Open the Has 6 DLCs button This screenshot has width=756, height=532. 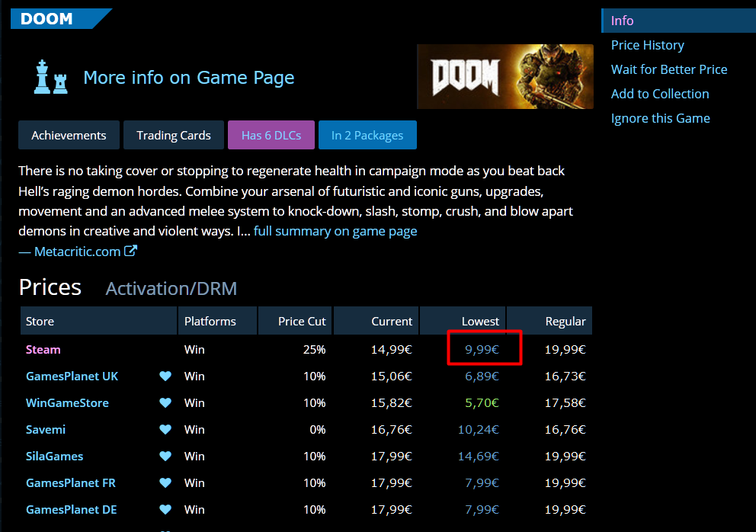[x=271, y=135]
